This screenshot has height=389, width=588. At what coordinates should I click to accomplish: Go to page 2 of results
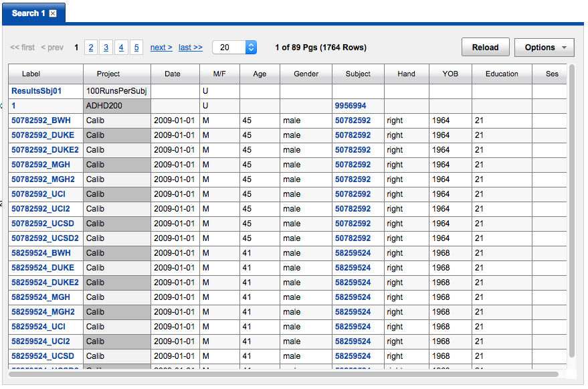coord(91,48)
